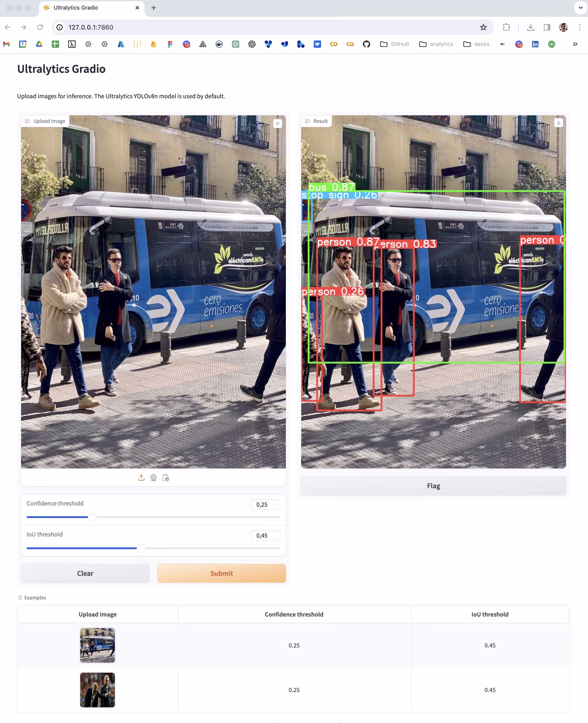Open the green ChatGPT bookmark icon
588x723 pixels.
point(236,44)
